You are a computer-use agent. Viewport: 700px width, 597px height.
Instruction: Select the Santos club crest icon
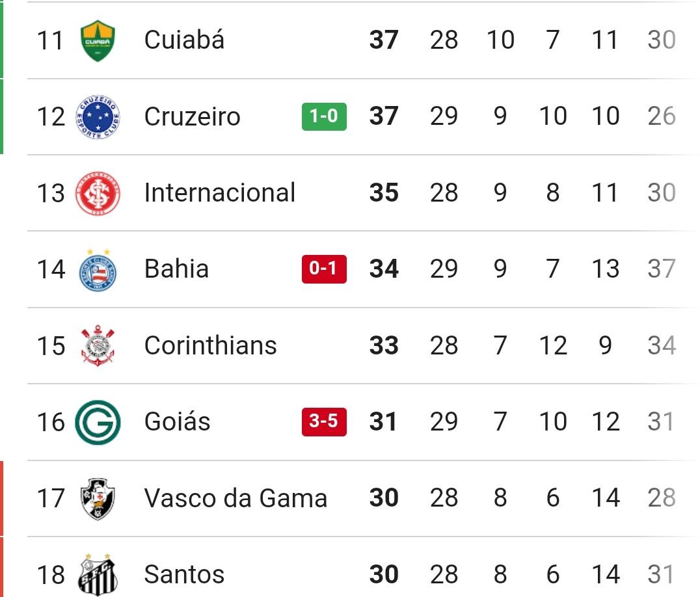pos(98,574)
